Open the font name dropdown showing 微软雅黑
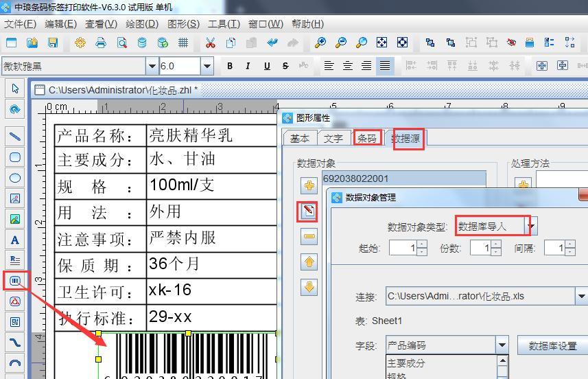This screenshot has width=588, height=379. click(152, 67)
